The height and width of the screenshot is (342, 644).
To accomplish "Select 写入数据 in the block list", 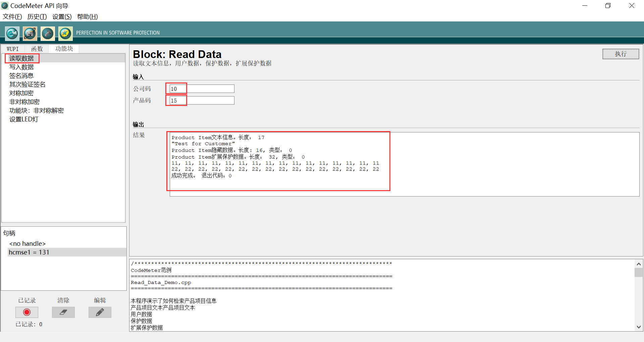I will click(x=21, y=67).
